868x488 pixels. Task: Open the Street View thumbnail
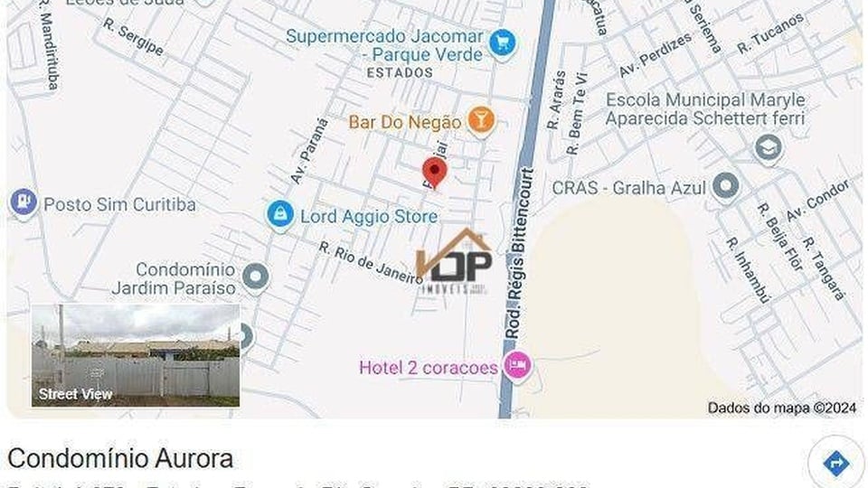pos(136,355)
